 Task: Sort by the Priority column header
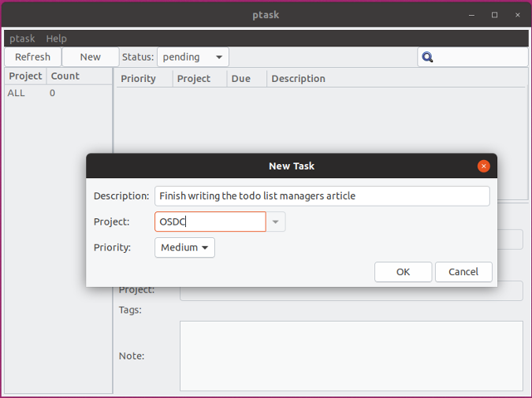(139, 79)
